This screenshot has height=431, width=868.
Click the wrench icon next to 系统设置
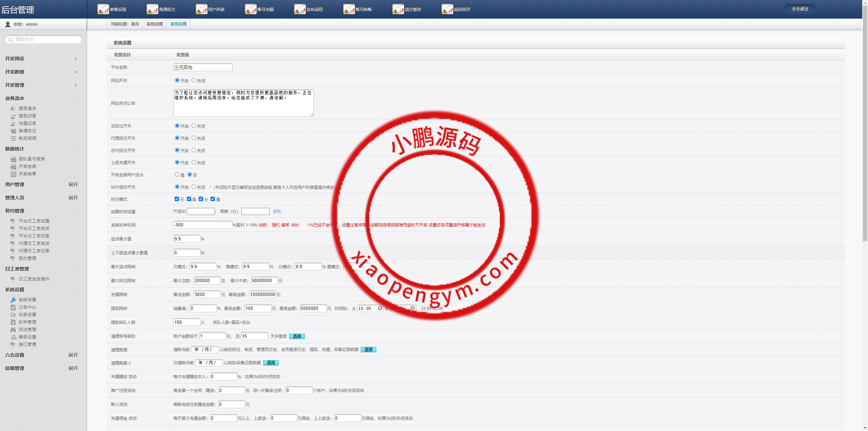(x=13, y=300)
